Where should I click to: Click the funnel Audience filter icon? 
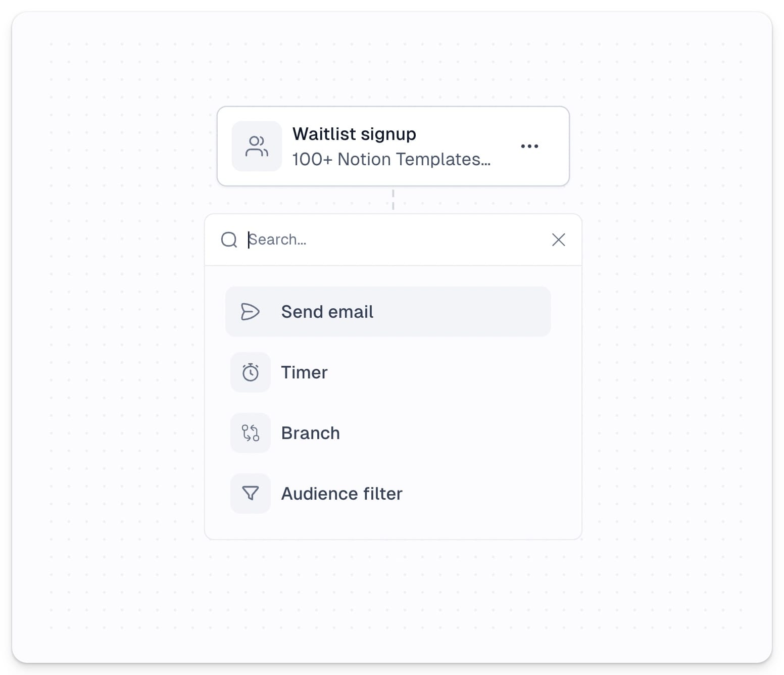coord(251,494)
